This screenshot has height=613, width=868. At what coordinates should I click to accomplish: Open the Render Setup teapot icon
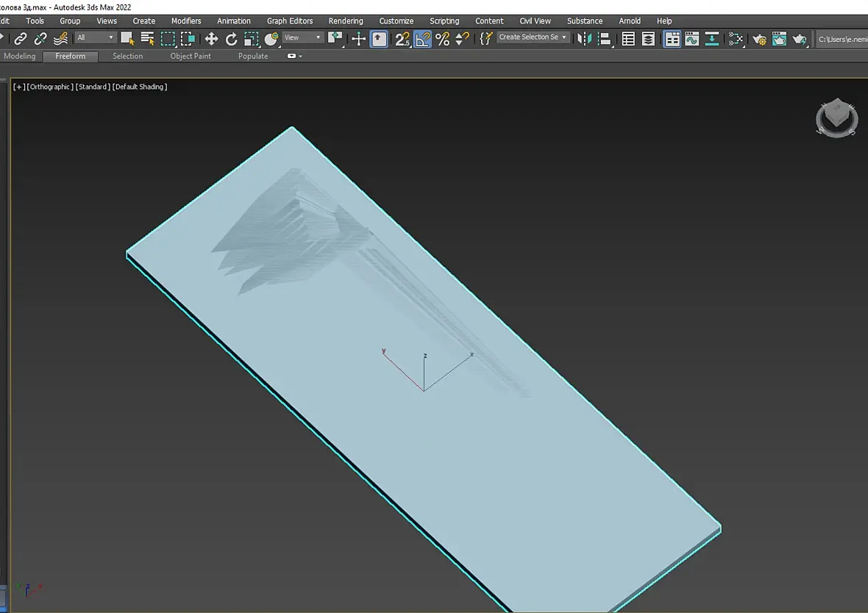pos(760,39)
